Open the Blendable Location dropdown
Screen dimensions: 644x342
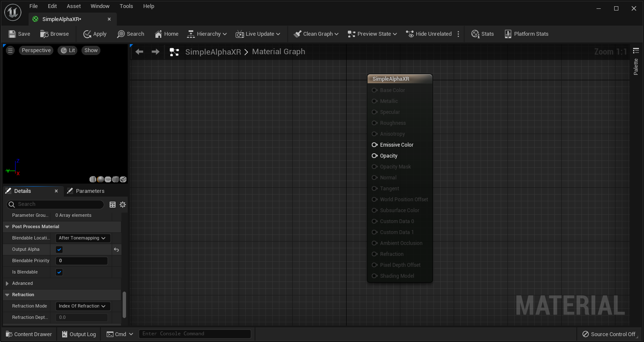tap(83, 238)
